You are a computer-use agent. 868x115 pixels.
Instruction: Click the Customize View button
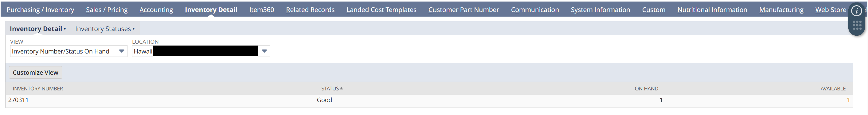coord(35,73)
